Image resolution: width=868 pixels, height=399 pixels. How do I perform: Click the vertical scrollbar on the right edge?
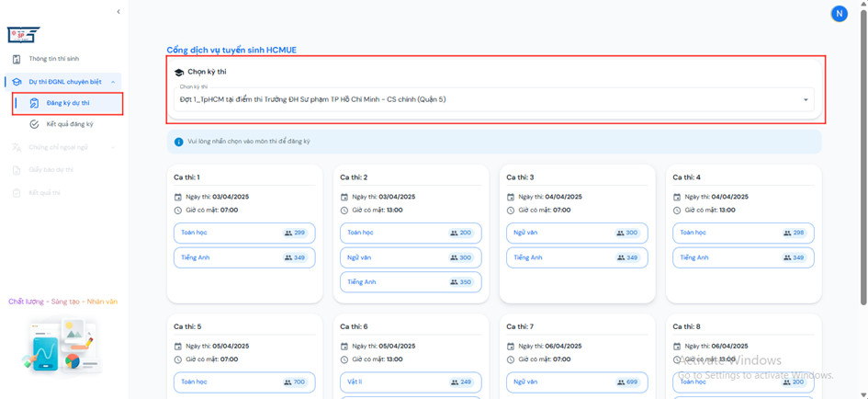[x=862, y=184]
